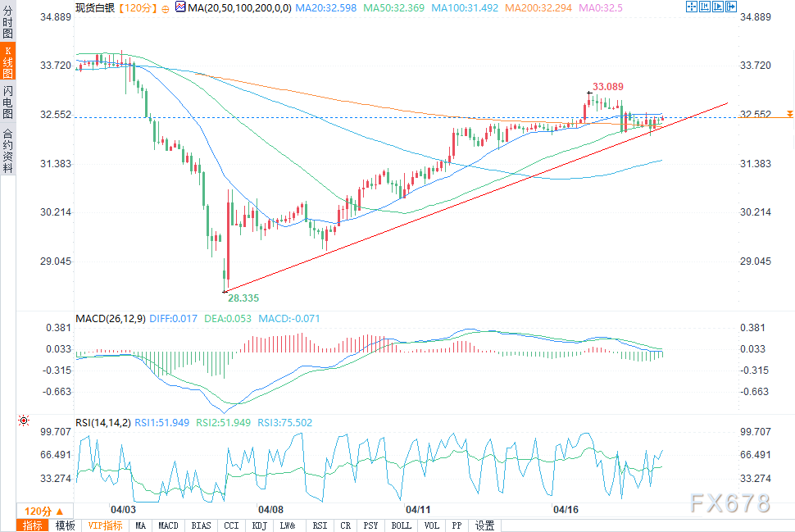Click the crosshair cursor icon at top right
The width and height of the screenshot is (795, 532).
[691, 7]
